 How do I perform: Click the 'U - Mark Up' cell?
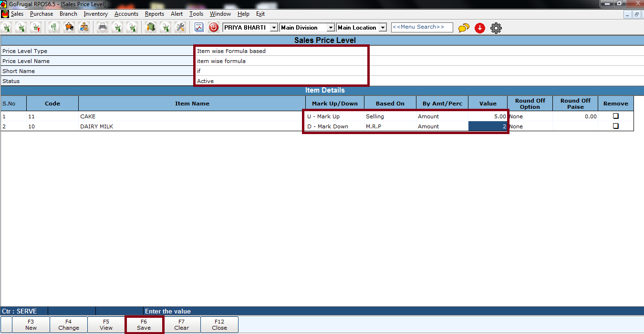335,116
